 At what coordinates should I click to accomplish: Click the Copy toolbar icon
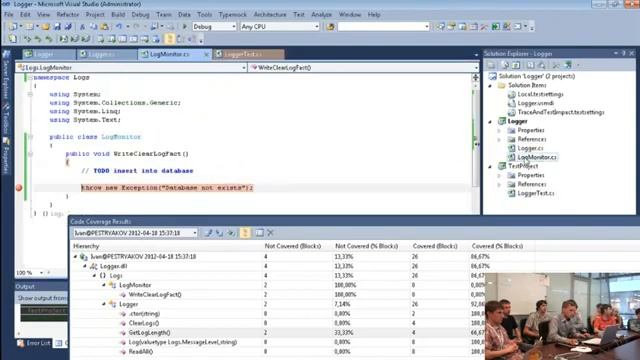(x=93, y=27)
